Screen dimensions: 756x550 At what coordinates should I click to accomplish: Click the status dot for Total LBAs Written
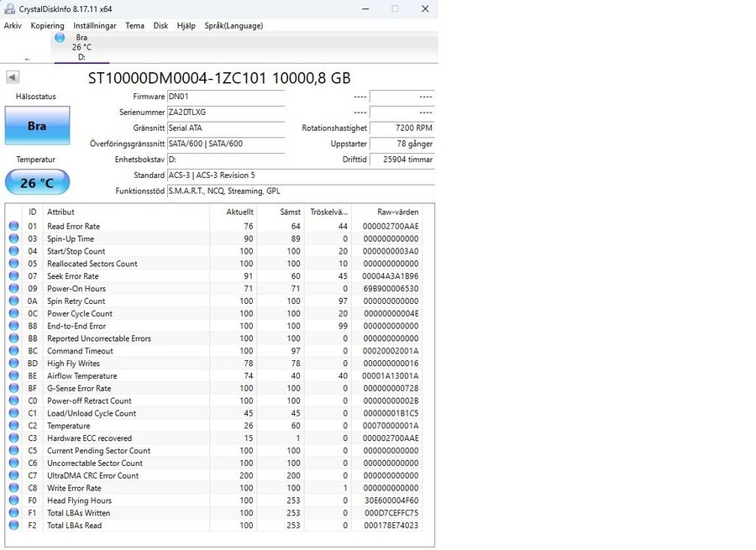click(13, 513)
